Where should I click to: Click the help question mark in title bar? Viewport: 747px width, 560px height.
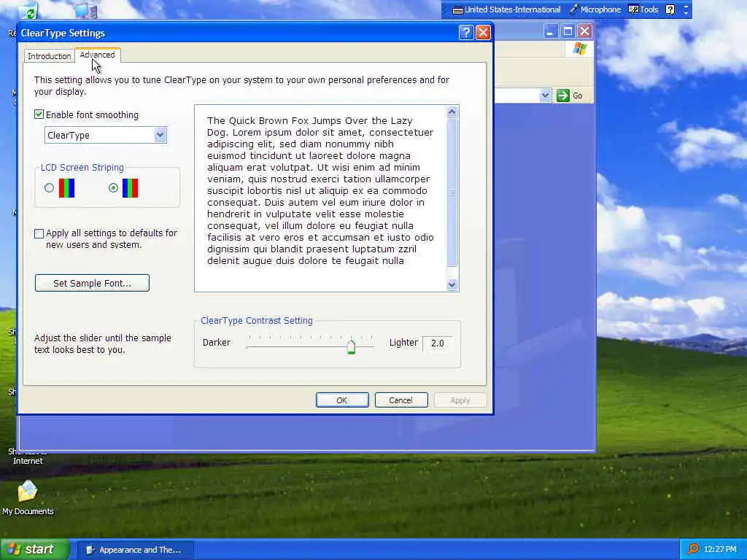(466, 32)
